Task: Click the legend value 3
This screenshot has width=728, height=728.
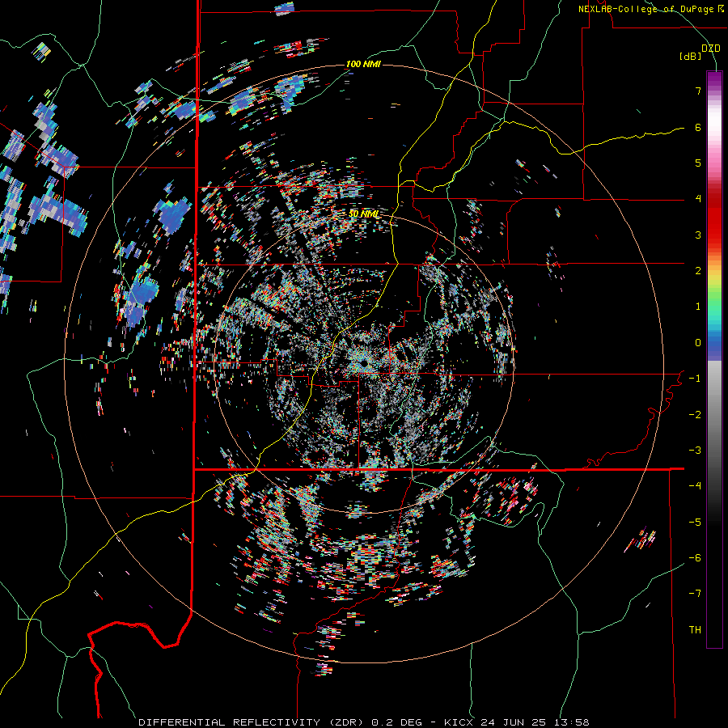Action: [698, 235]
